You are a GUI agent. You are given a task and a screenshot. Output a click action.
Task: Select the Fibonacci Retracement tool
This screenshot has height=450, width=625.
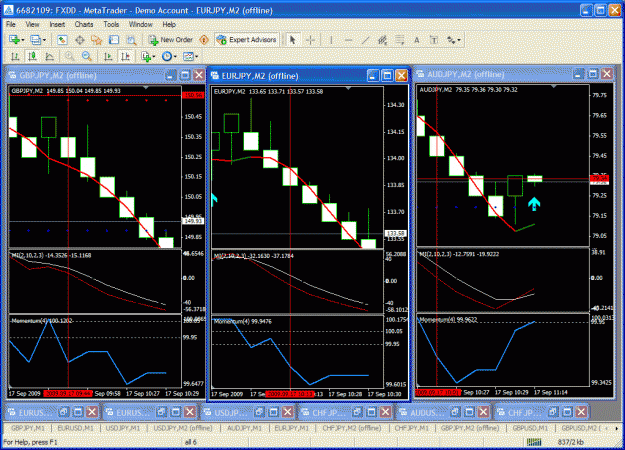[400, 40]
